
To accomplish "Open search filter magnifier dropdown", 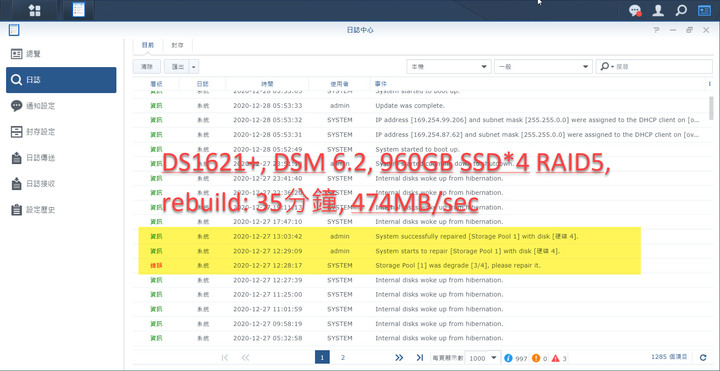I will tap(607, 67).
